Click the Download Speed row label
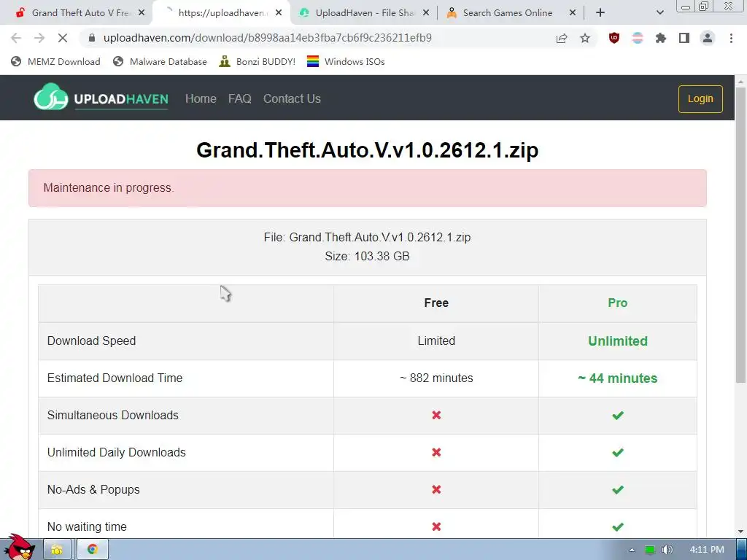 click(91, 341)
